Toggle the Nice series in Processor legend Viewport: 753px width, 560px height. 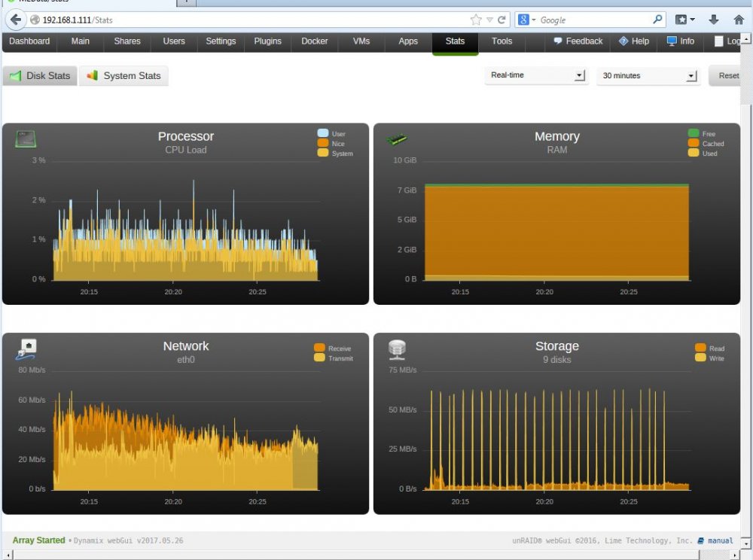click(x=331, y=143)
